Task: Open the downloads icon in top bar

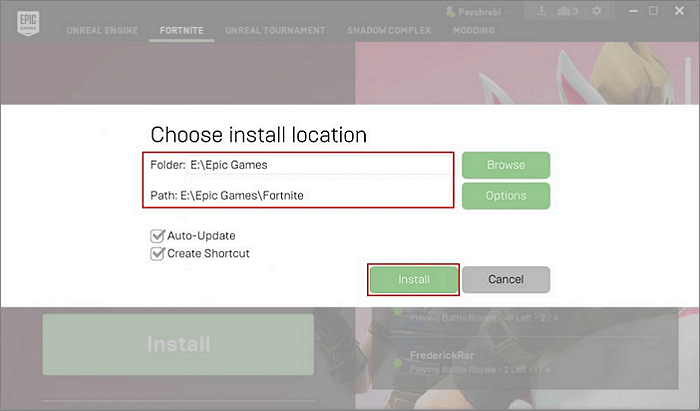Action: pos(541,11)
